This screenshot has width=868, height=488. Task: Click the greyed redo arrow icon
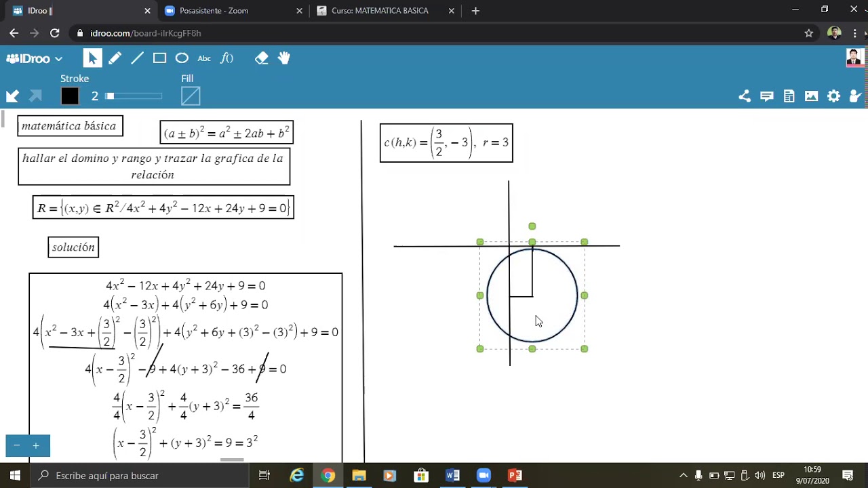click(x=35, y=96)
